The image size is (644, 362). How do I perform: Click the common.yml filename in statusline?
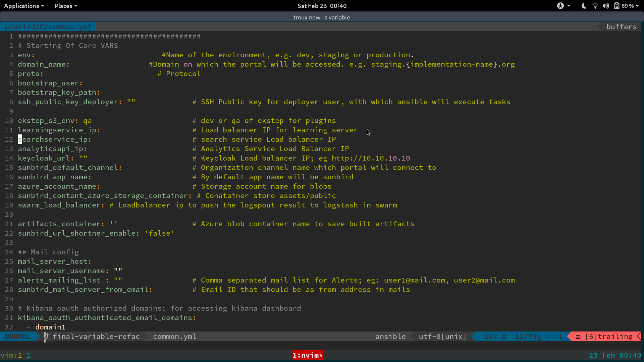tap(174, 336)
